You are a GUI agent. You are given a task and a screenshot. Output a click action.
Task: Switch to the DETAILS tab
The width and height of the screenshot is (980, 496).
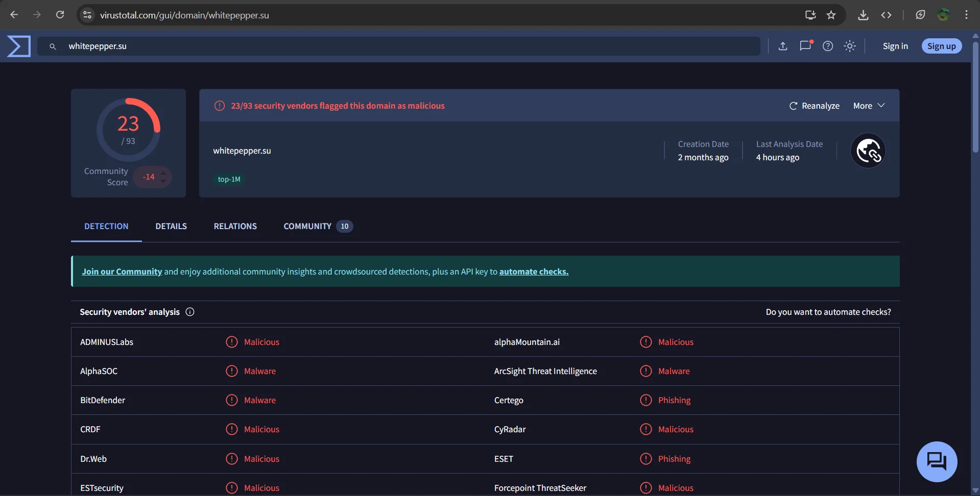171,226
